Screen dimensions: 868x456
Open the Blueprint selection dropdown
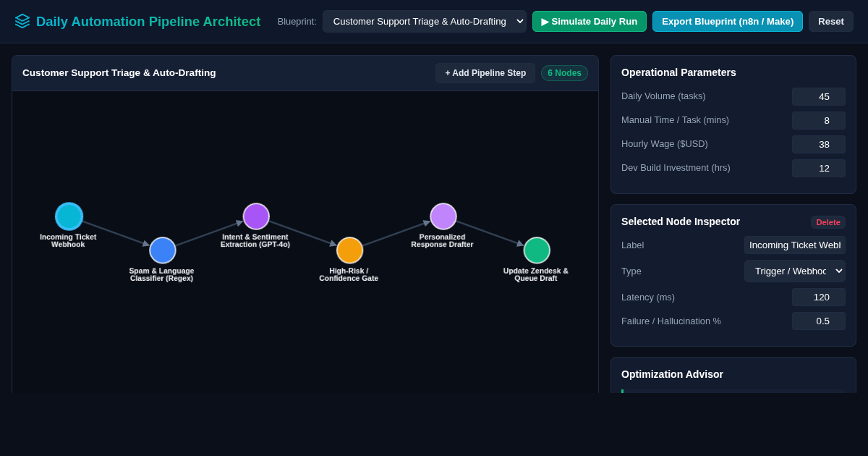point(425,21)
